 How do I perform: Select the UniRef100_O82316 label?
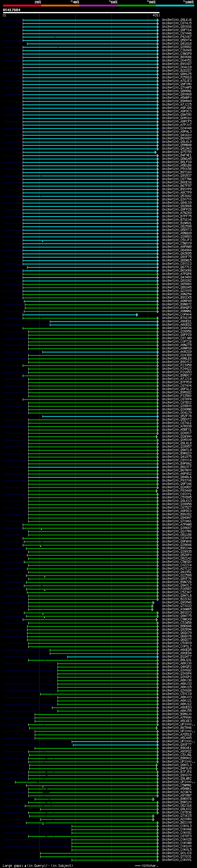tap(177, 805)
